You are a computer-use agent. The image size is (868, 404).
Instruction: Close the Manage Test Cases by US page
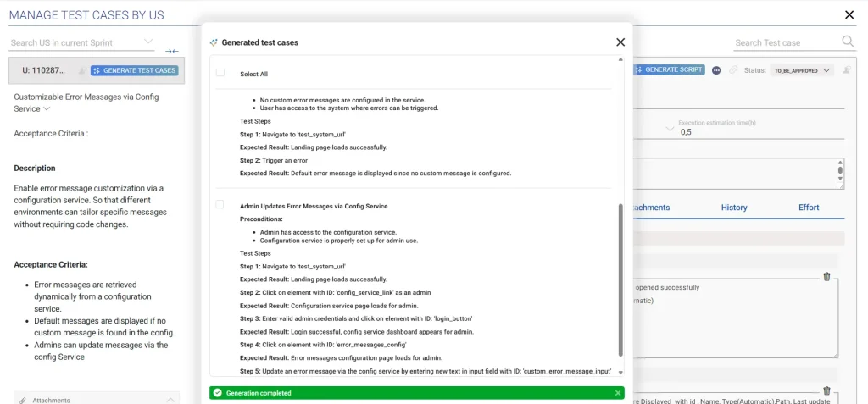tap(849, 15)
